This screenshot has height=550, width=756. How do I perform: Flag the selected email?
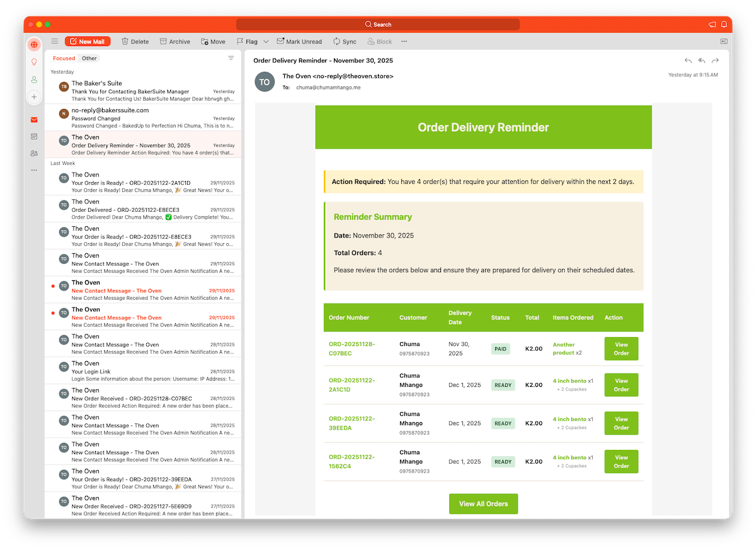click(247, 42)
